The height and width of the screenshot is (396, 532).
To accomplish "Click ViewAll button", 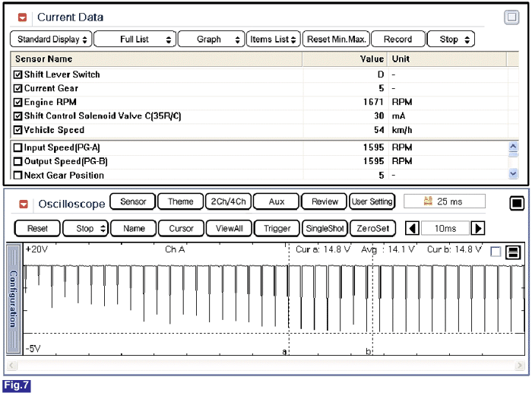I will pyautogui.click(x=229, y=228).
